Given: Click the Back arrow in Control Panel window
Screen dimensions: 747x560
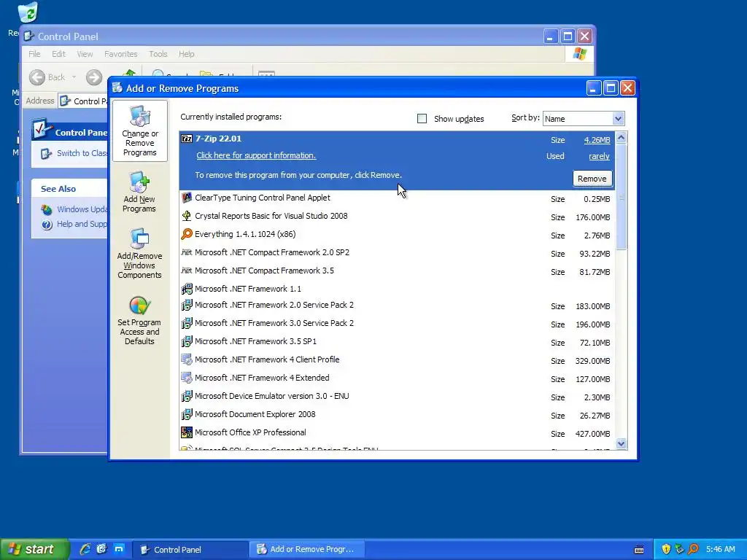Looking at the screenshot, I should [x=37, y=77].
